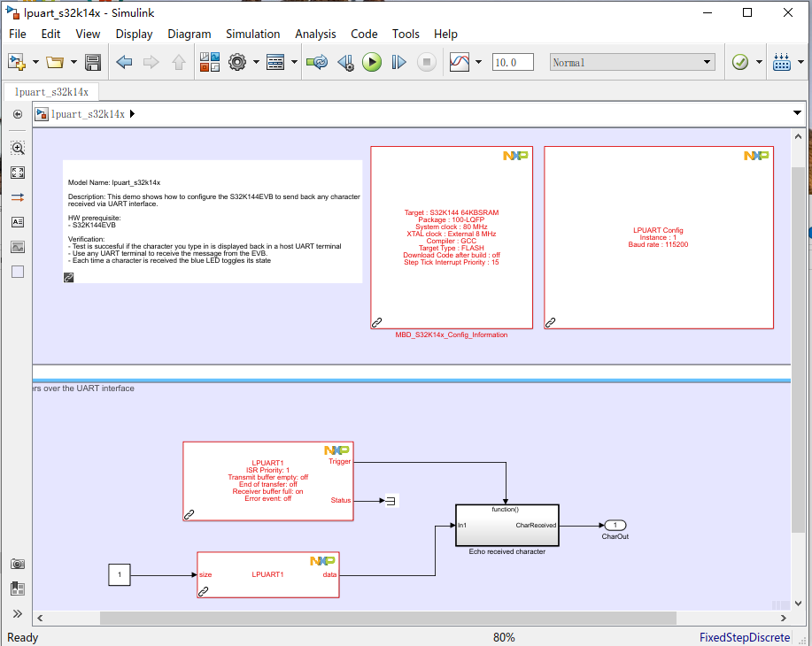Click the Step Back button
The image size is (812, 646).
345,62
